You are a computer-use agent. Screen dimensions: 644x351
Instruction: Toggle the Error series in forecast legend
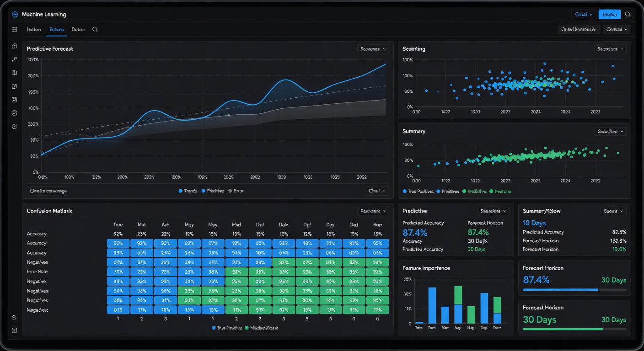point(236,191)
